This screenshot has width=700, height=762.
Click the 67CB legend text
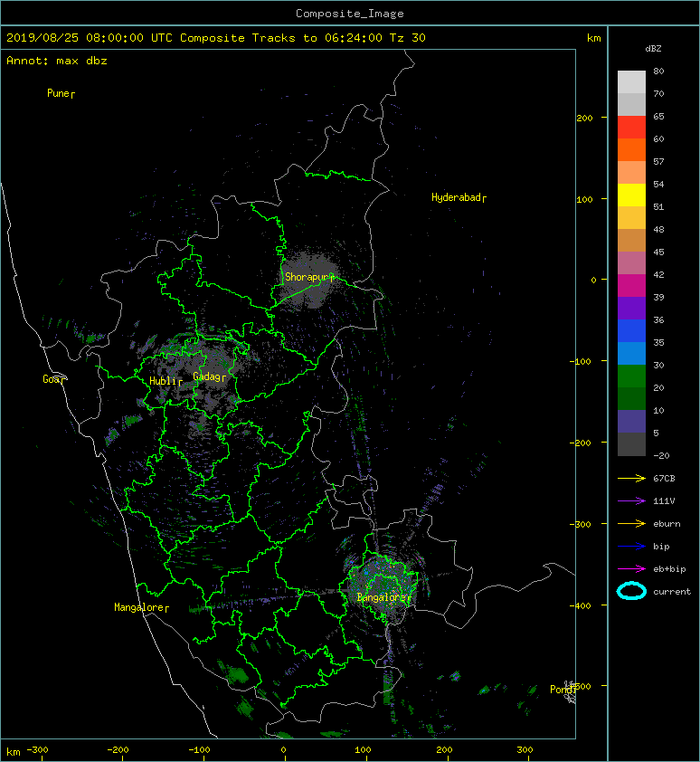coord(664,479)
